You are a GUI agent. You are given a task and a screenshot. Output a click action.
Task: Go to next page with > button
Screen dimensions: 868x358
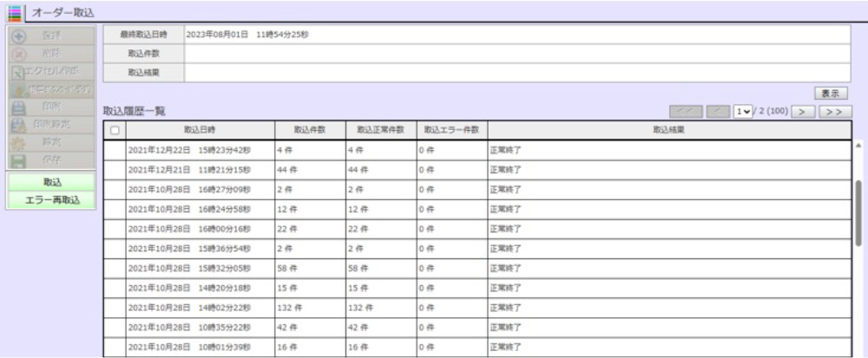point(802,112)
